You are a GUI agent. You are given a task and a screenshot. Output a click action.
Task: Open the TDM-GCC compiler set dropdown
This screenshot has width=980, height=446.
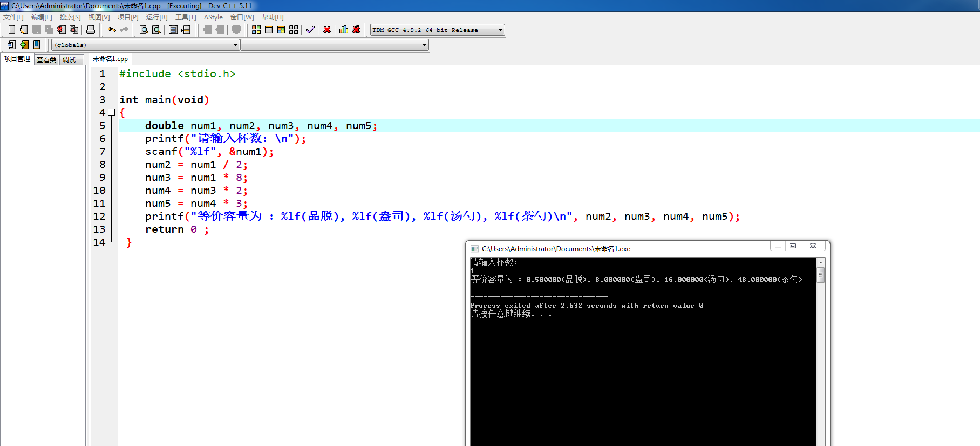438,30
